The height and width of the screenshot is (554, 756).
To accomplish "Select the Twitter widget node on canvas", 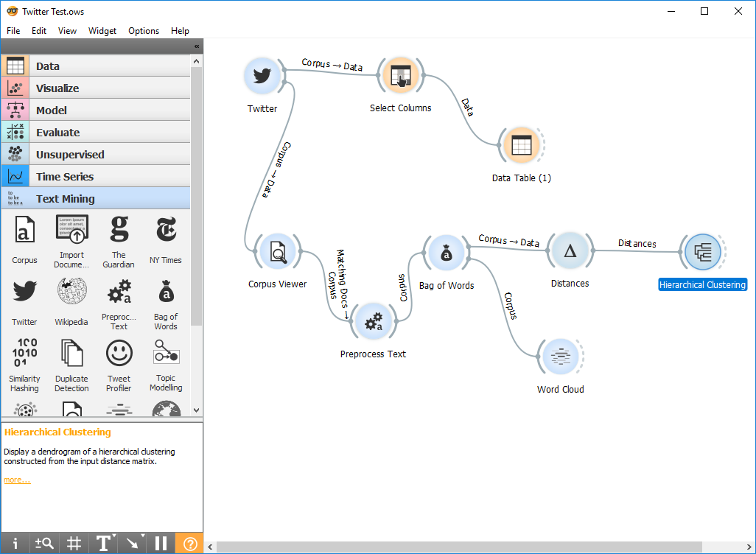I will (x=262, y=76).
